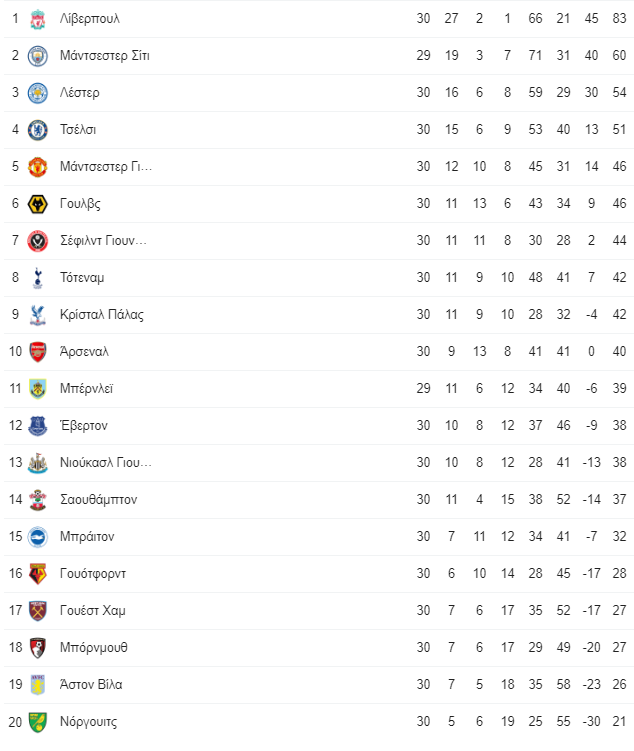Click the Arsenal cannon crest
This screenshot has width=634, height=751.
pos(37,352)
